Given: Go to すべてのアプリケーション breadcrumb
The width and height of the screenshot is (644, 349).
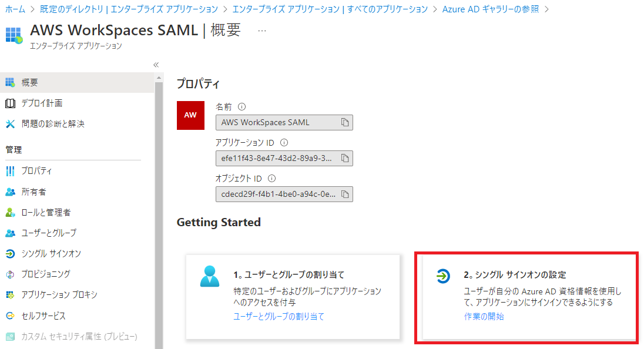Looking at the screenshot, I should point(330,9).
